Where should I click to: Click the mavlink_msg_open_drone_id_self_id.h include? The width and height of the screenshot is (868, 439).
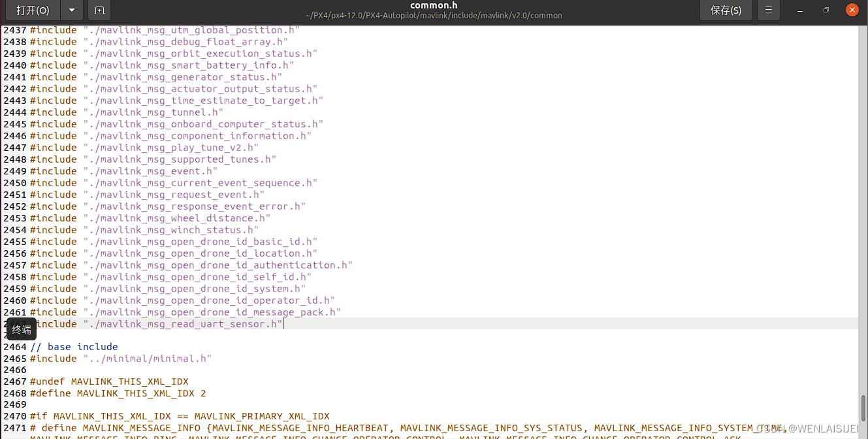tap(170, 277)
